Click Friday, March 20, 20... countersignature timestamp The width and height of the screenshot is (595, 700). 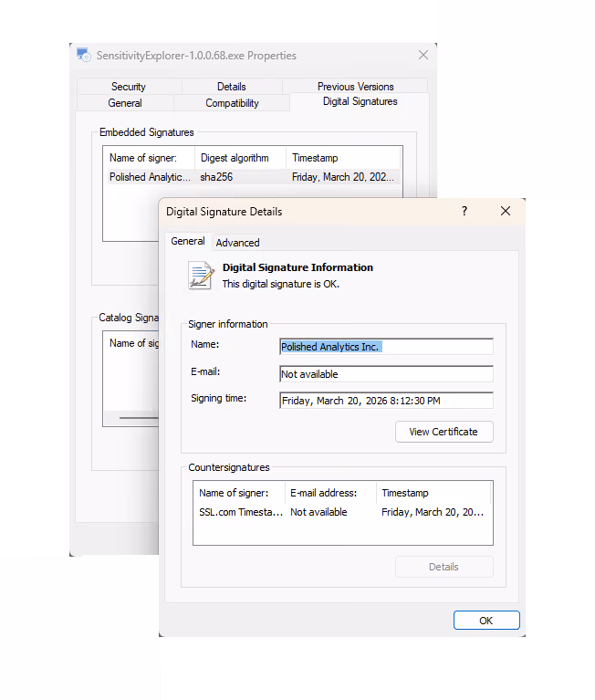click(433, 512)
